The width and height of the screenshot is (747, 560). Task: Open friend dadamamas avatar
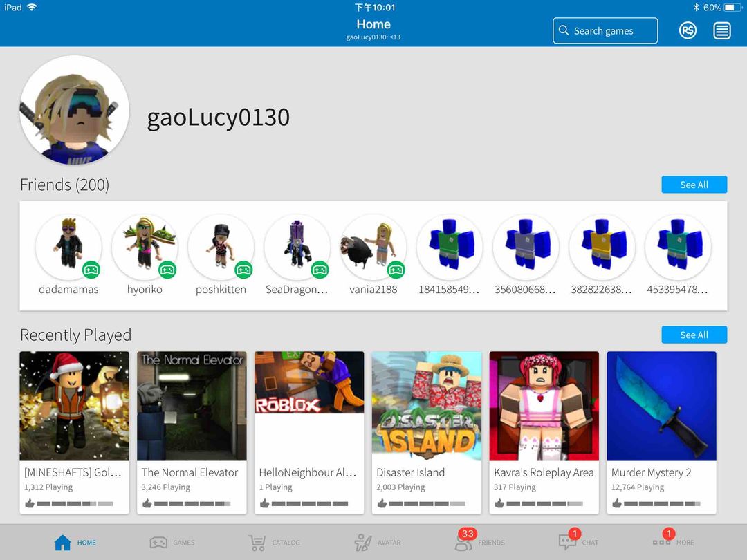click(x=68, y=247)
